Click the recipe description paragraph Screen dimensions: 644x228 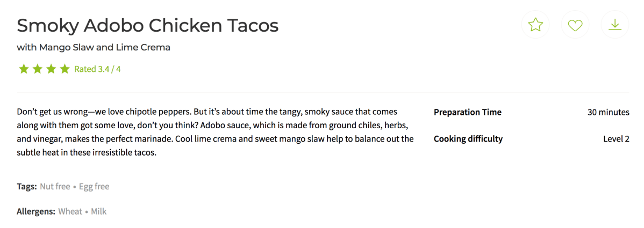click(x=215, y=132)
